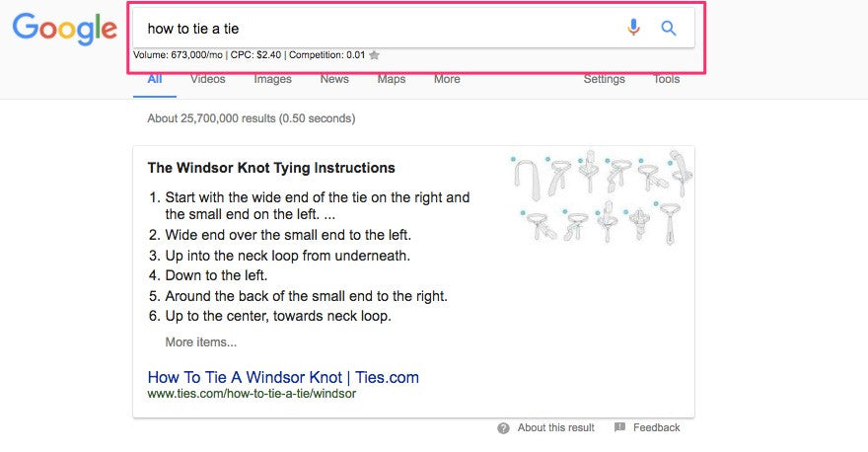
Task: Expand the More search categories menu
Action: (447, 79)
